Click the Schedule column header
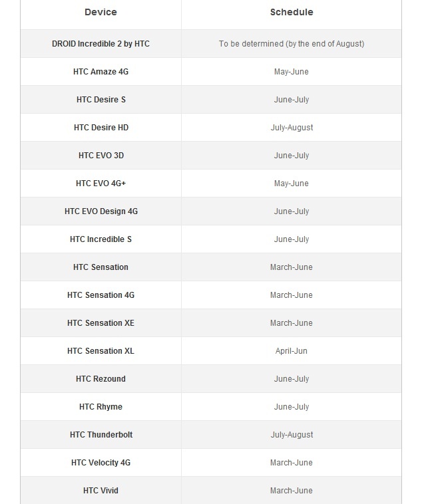426x504 pixels. pos(292,12)
